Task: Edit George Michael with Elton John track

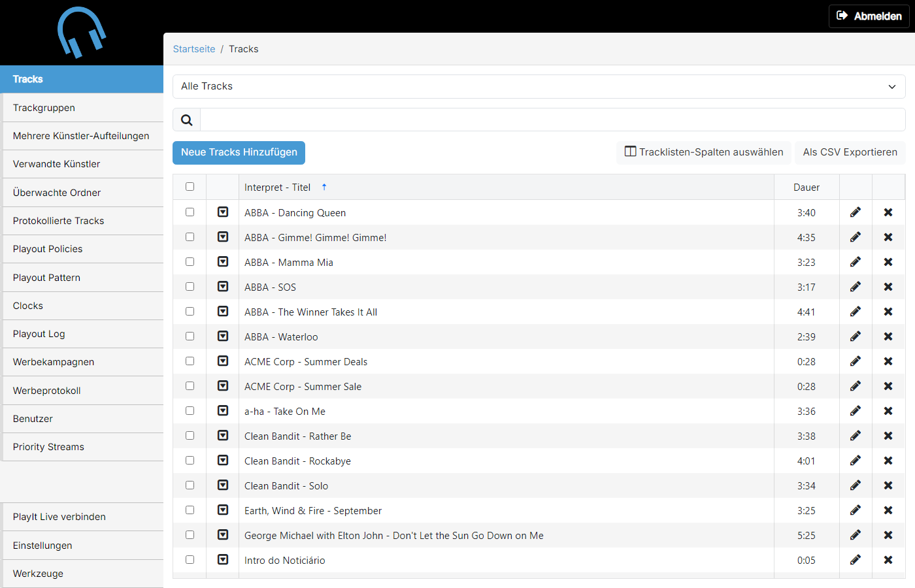Action: pos(856,535)
